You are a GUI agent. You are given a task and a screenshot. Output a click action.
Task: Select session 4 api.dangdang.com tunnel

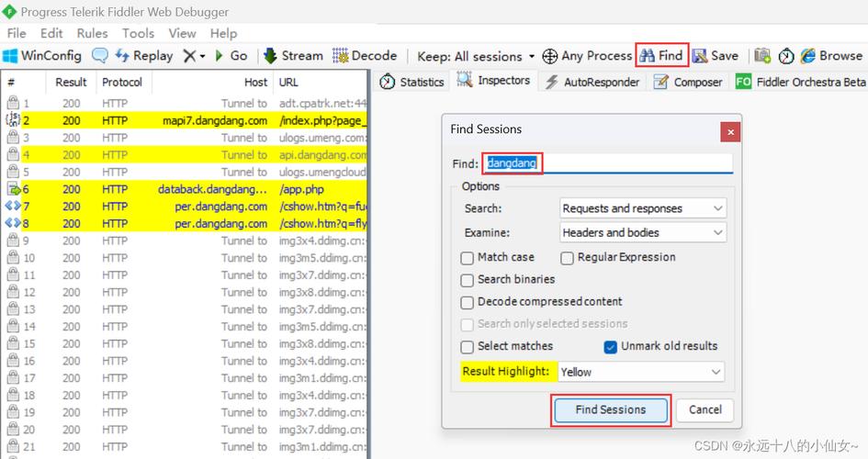184,155
